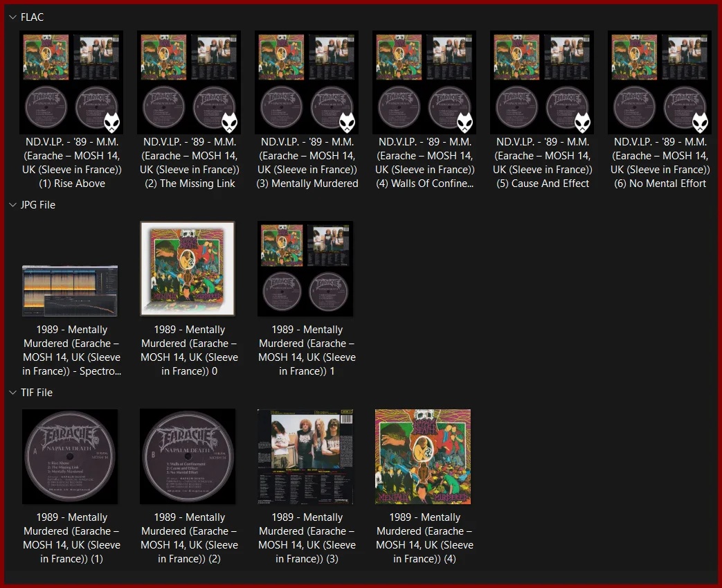The width and height of the screenshot is (722, 588).
Task: Click the FLAC group header label
Action: coord(33,17)
